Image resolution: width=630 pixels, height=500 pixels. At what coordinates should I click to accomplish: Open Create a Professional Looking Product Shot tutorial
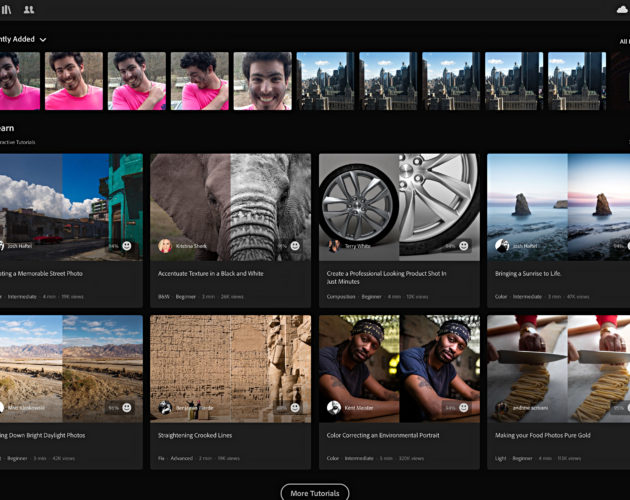click(386, 277)
